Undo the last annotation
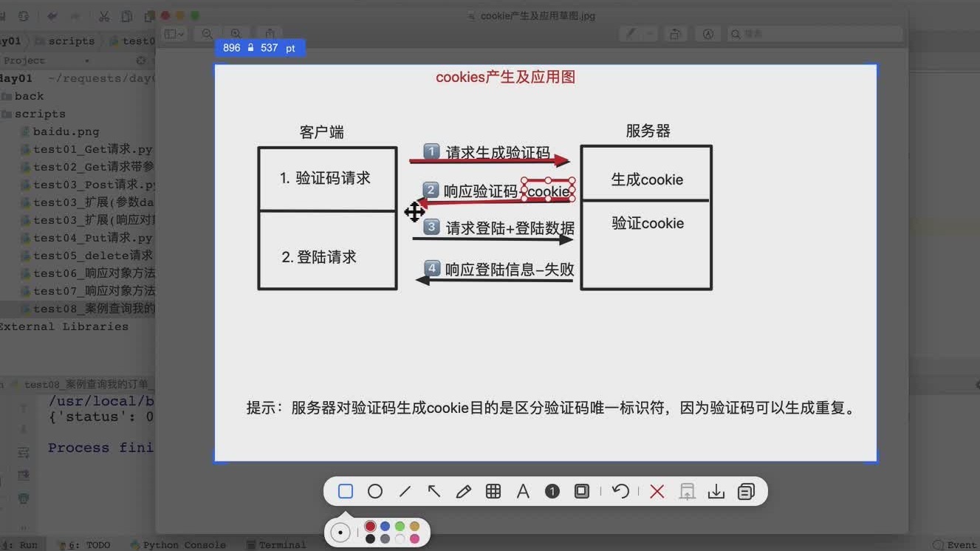Screen dimensions: 980x551 pyautogui.click(x=620, y=490)
